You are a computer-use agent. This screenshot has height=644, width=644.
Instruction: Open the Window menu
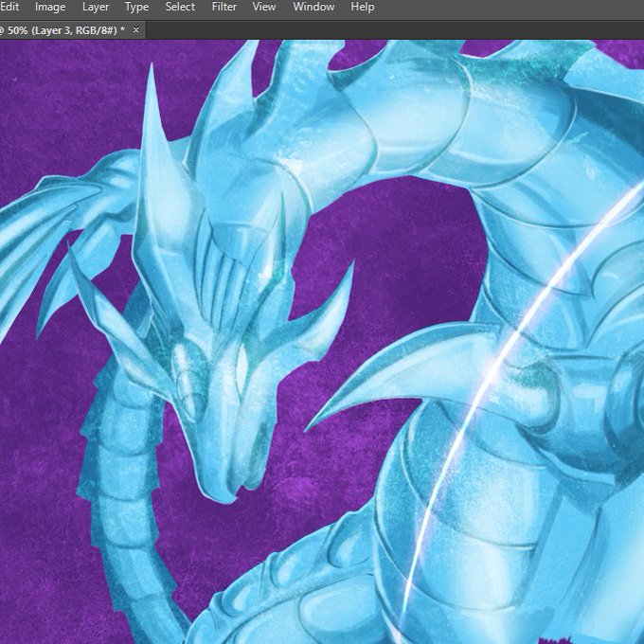click(313, 7)
